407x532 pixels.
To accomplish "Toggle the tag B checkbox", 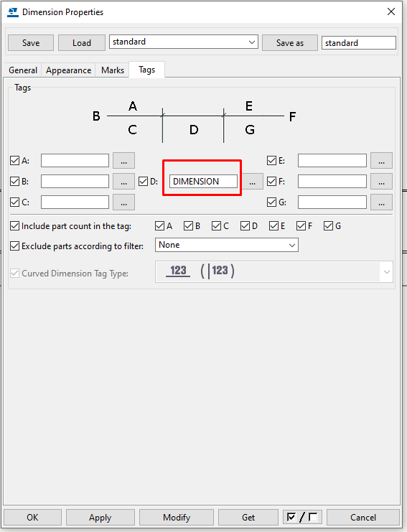I will (x=14, y=182).
